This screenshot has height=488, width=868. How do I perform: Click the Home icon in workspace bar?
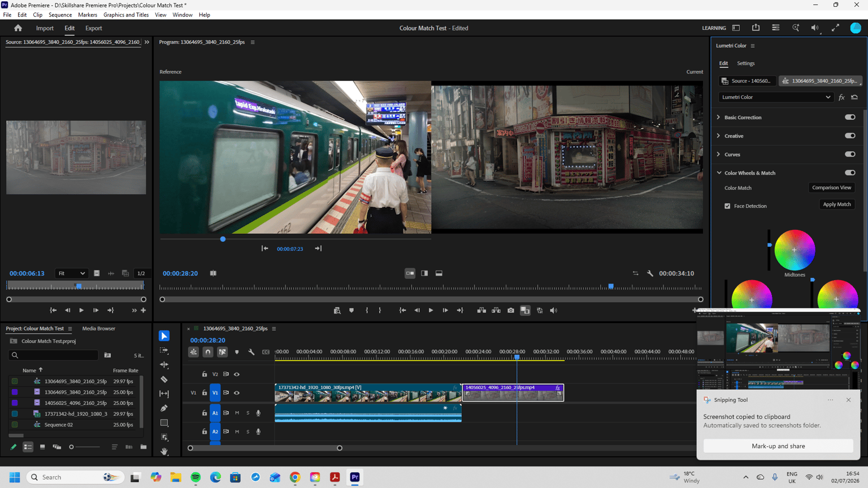(x=18, y=28)
